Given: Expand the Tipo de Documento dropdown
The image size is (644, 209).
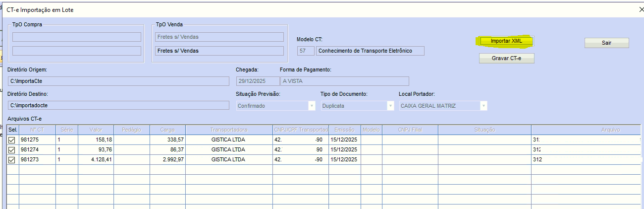Looking at the screenshot, I should (390, 106).
